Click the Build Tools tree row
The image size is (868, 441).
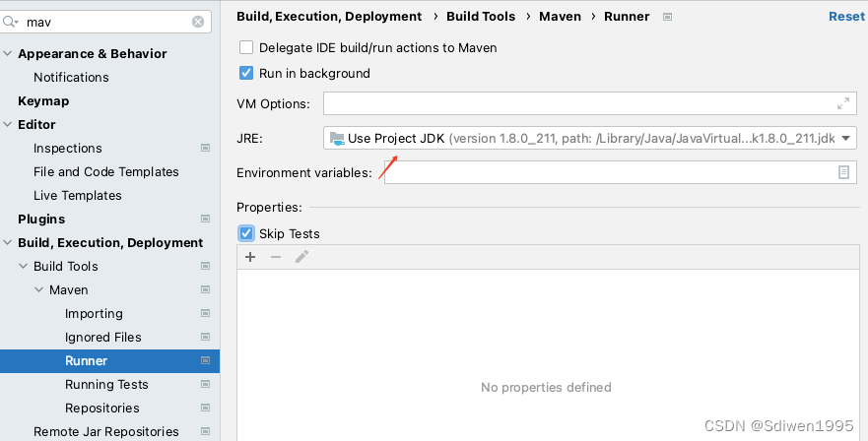pyautogui.click(x=109, y=266)
